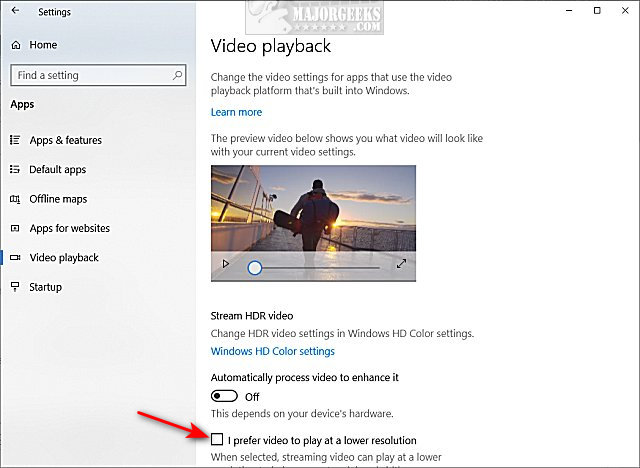The image size is (640, 468).
Task: Minimize the Settings window
Action: tap(569, 11)
